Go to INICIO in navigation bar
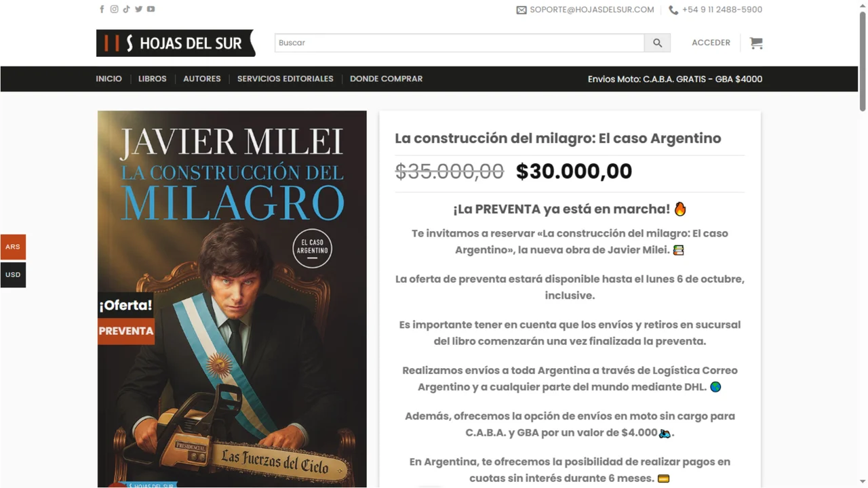This screenshot has width=868, height=488. 109,79
